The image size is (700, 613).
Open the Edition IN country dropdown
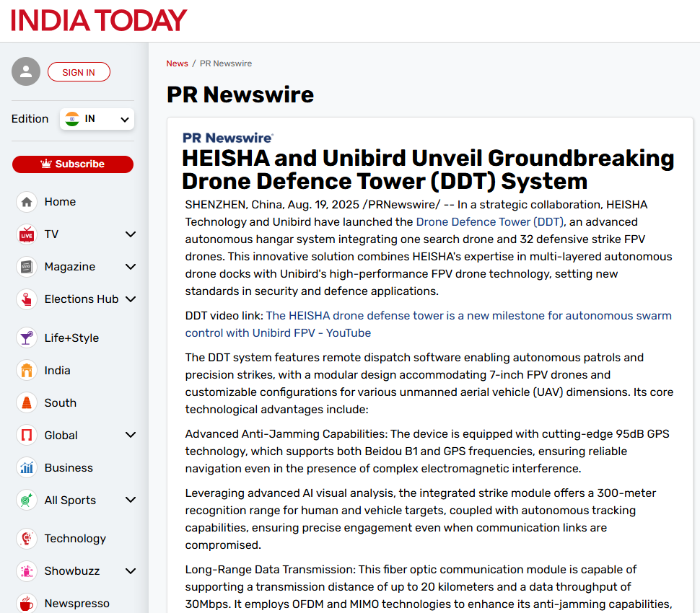click(97, 119)
